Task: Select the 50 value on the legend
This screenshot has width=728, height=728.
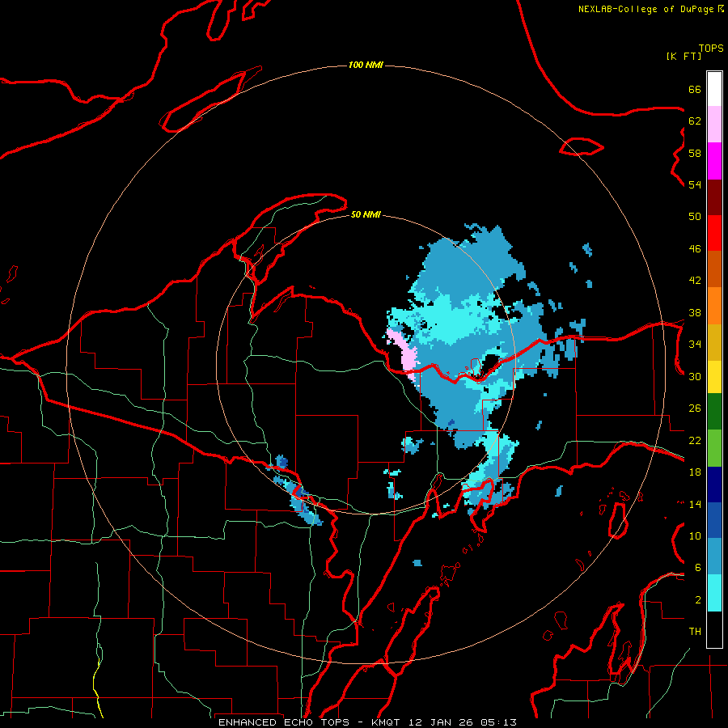Action: click(695, 217)
